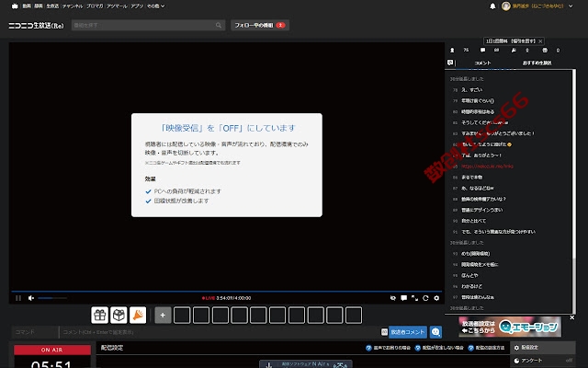Expand the その他 dropdown menu
588x368 pixels.
155,6
